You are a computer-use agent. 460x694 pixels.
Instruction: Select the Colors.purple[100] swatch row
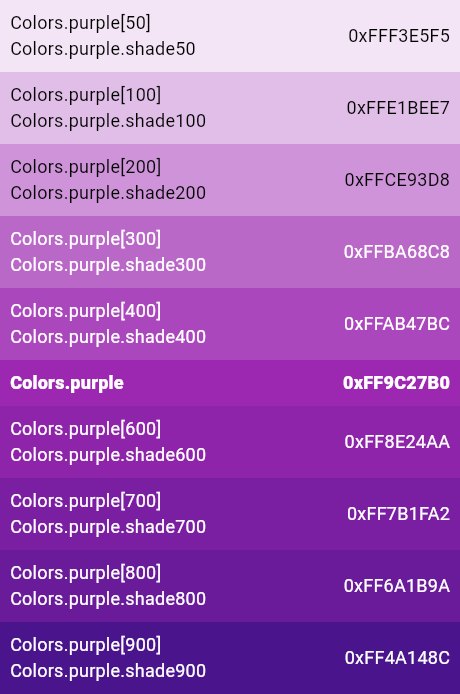tap(230, 108)
